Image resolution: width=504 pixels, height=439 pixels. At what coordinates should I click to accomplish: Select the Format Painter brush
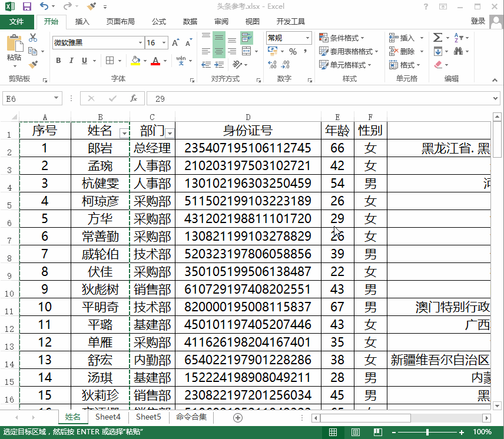(33, 64)
